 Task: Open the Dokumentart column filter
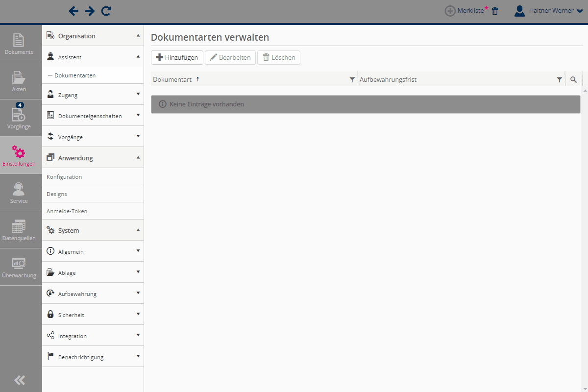click(352, 79)
